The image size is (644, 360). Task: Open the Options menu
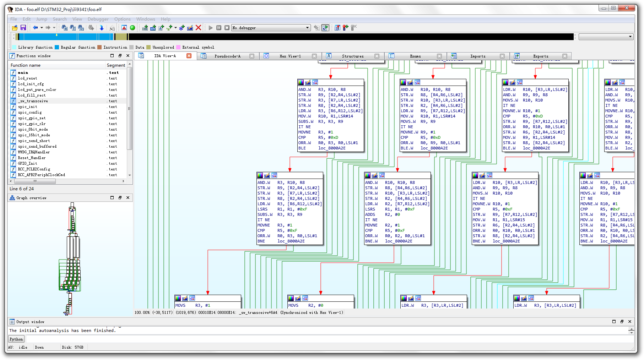[122, 19]
